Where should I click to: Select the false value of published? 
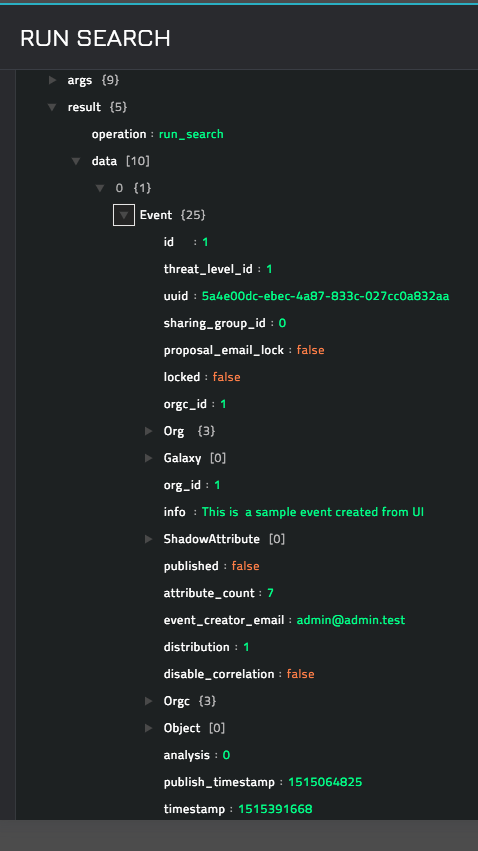[x=245, y=566]
